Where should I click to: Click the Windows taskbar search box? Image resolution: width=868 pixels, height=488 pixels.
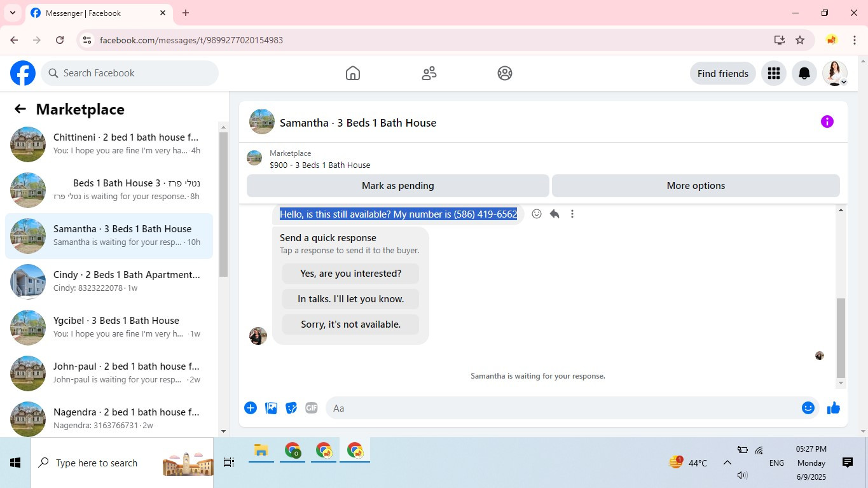point(122,463)
